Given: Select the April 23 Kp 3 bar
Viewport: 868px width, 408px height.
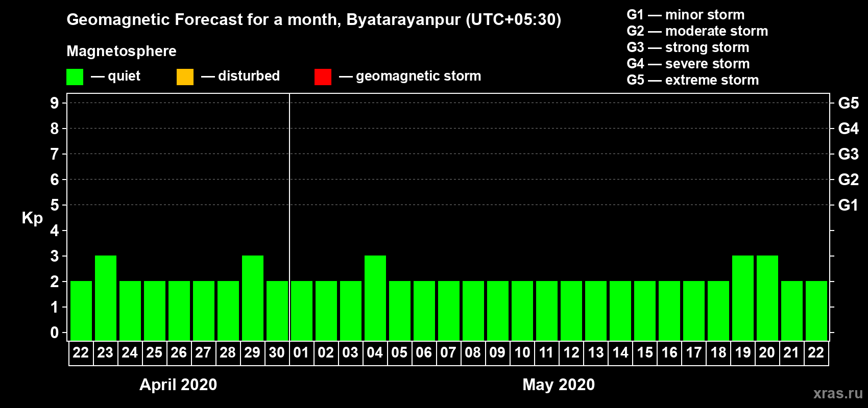Looking at the screenshot, I should 106,298.
